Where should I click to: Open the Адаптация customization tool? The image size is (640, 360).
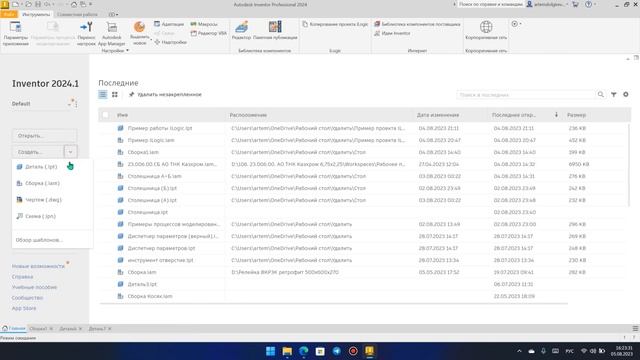point(169,24)
